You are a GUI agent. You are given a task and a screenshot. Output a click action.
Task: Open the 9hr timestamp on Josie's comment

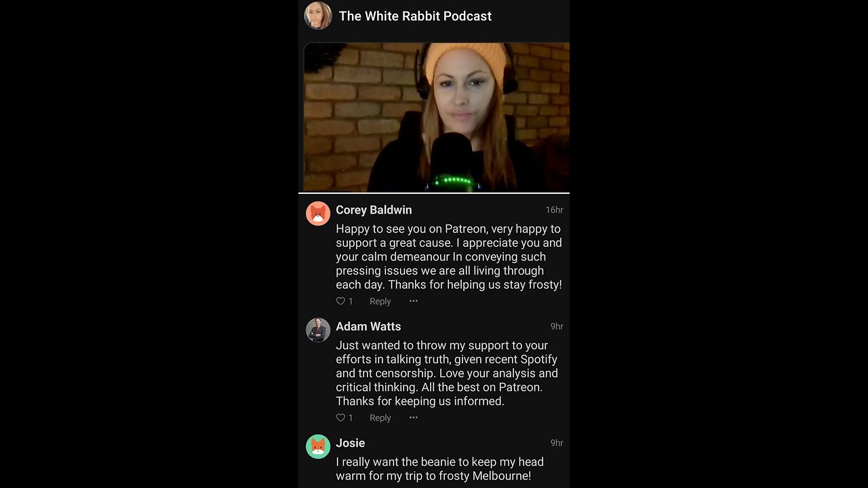tap(557, 443)
